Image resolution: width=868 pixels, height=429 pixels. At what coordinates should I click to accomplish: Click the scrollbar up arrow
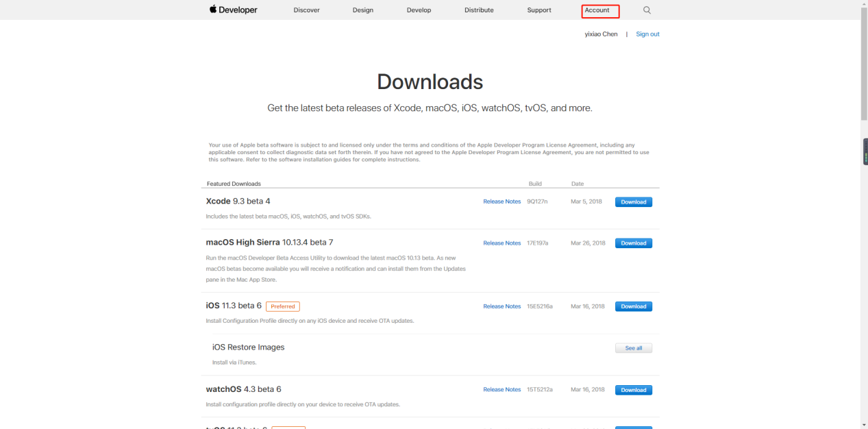click(864, 3)
